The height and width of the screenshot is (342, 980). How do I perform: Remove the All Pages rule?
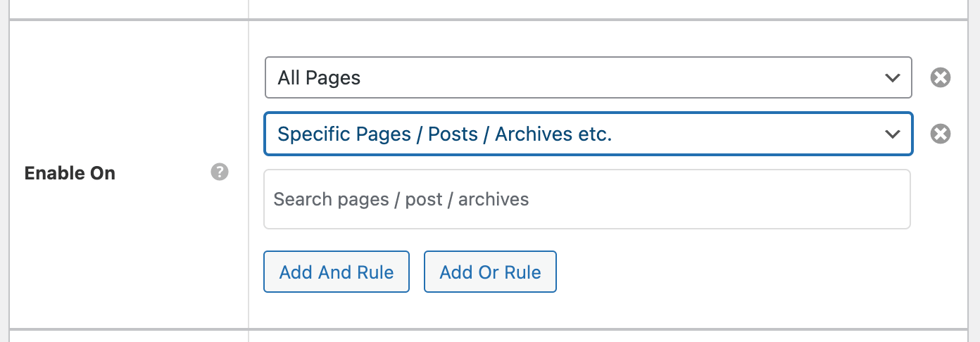941,77
